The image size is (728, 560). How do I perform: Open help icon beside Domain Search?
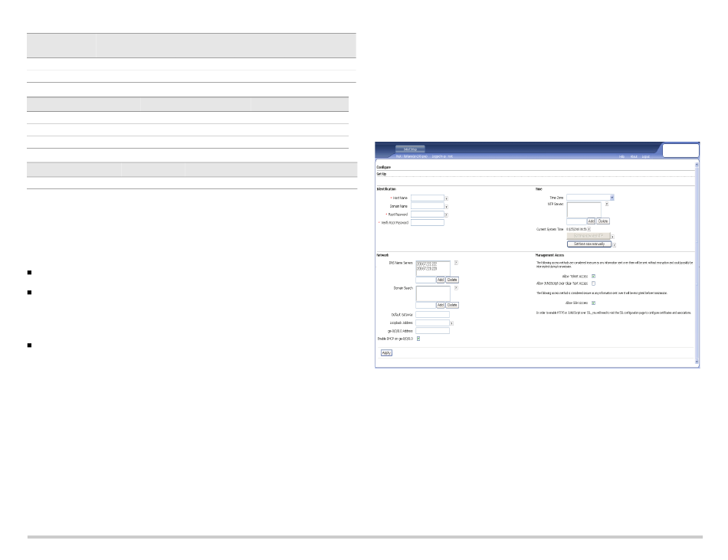coord(456,287)
